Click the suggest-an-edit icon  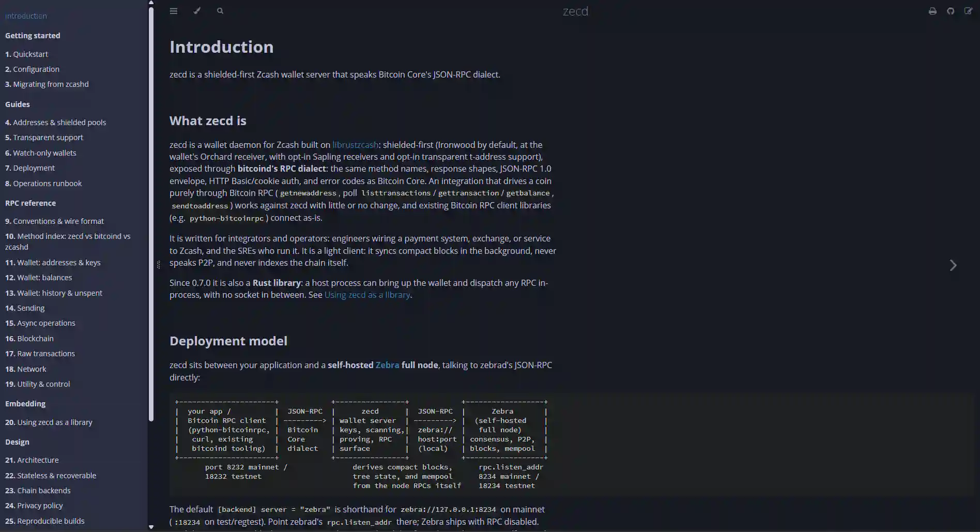click(968, 11)
